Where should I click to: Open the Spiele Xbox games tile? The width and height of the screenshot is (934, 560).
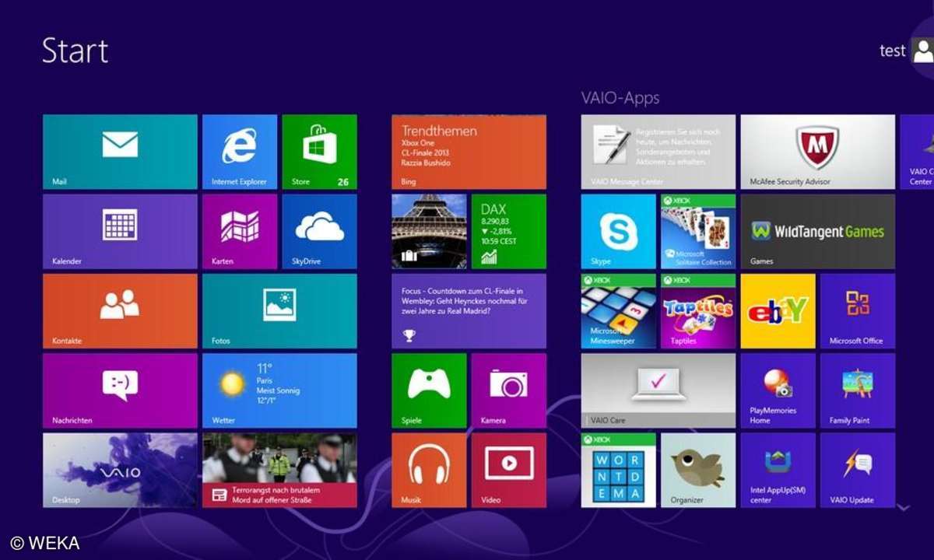429,390
